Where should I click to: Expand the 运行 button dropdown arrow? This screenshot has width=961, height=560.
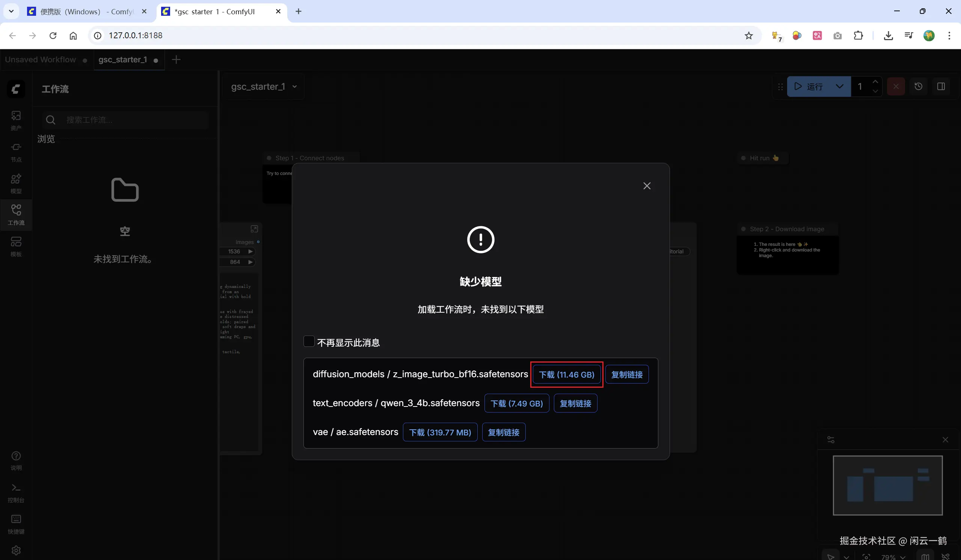(x=839, y=87)
